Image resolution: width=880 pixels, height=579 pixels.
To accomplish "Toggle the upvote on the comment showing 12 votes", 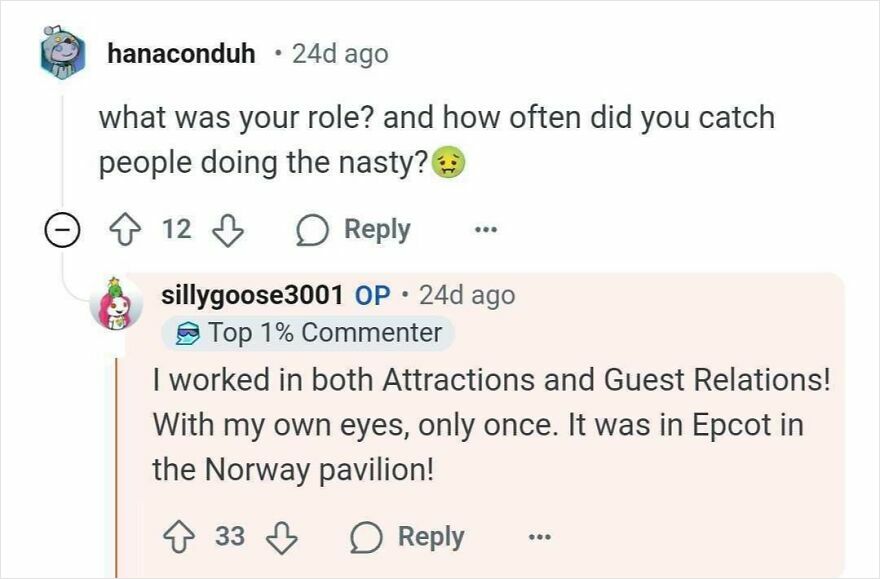I will pos(125,229).
